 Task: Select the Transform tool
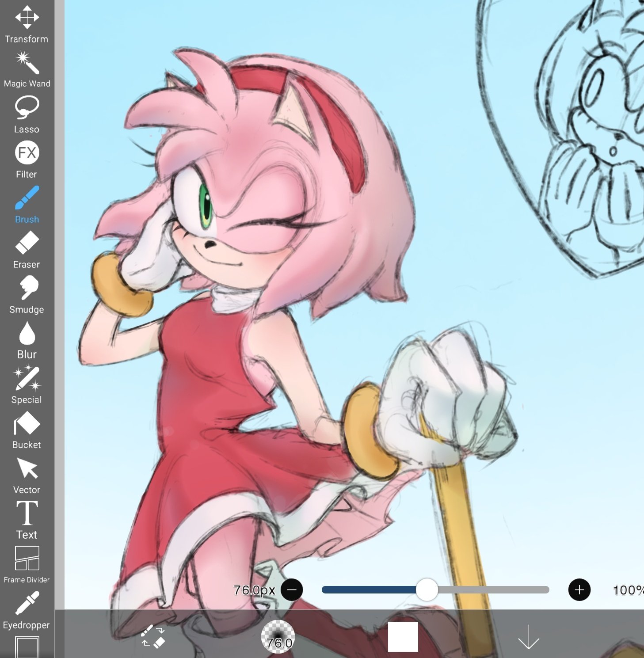pyautogui.click(x=27, y=24)
